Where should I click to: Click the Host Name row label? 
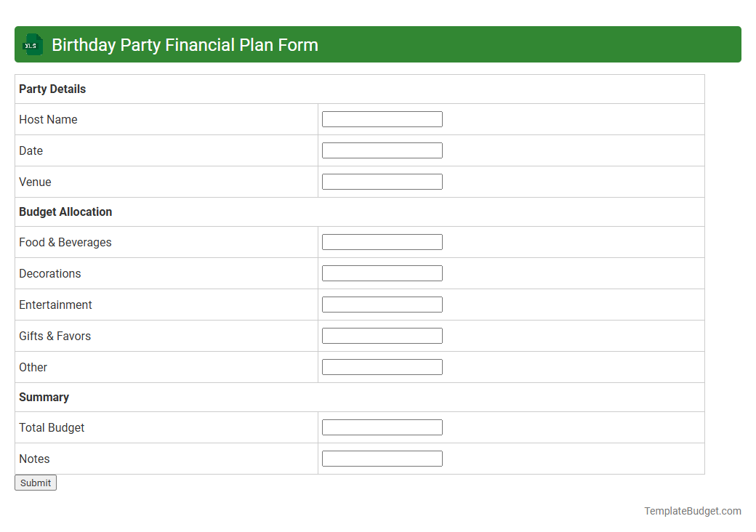[48, 119]
